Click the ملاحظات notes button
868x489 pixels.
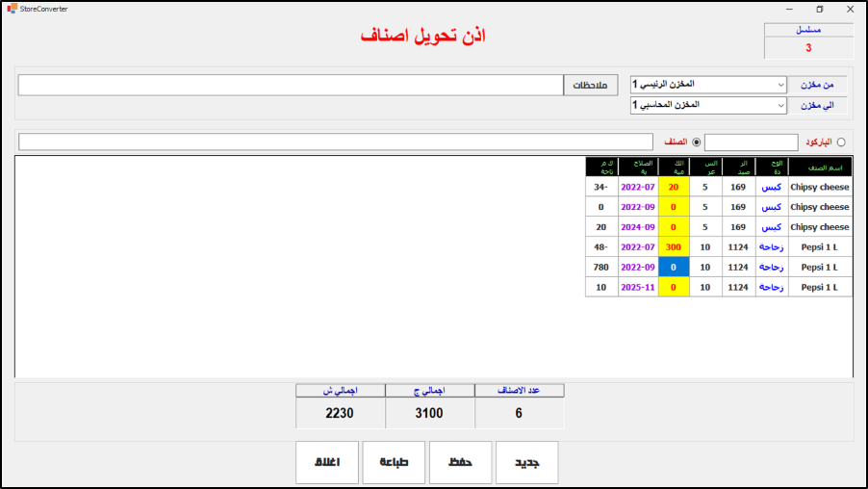590,85
